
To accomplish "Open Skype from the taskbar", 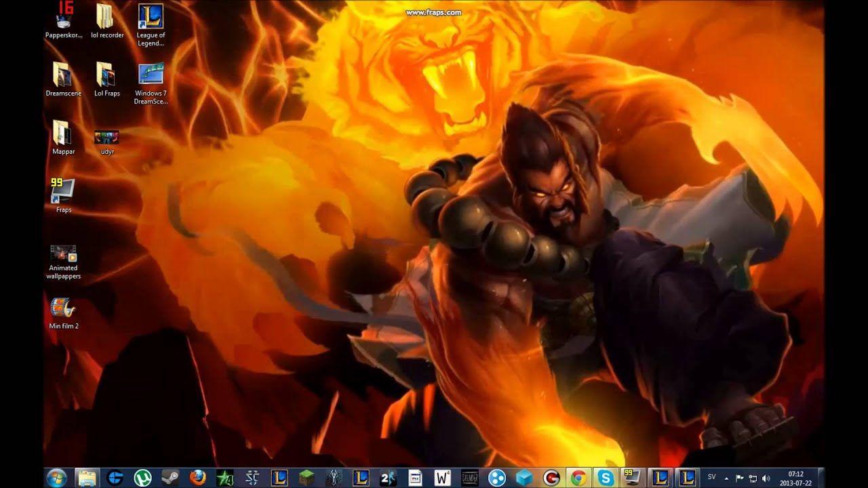I will pyautogui.click(x=607, y=476).
